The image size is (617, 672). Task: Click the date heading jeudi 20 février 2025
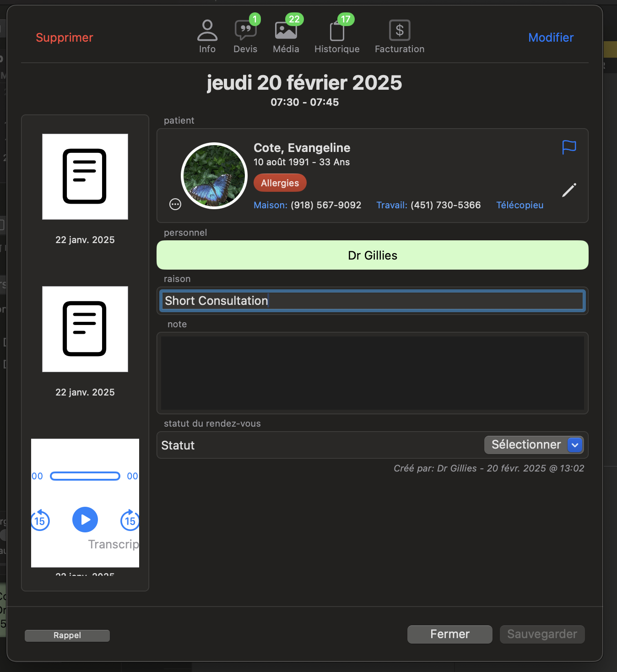304,83
